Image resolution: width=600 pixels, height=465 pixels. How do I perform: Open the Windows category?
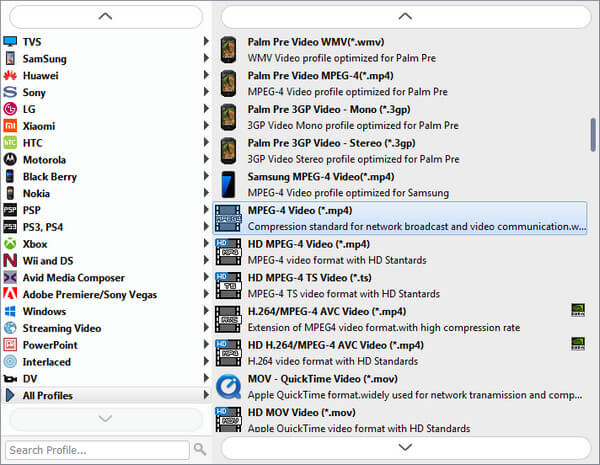(106, 311)
